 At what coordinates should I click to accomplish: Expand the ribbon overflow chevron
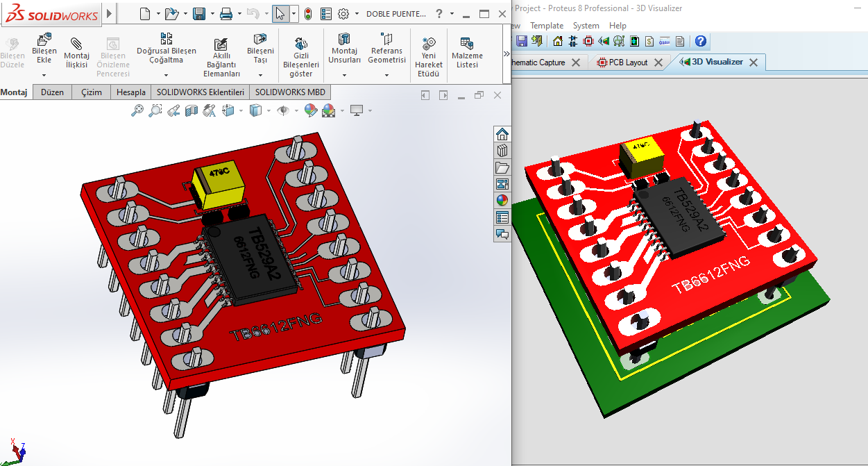coord(506,53)
